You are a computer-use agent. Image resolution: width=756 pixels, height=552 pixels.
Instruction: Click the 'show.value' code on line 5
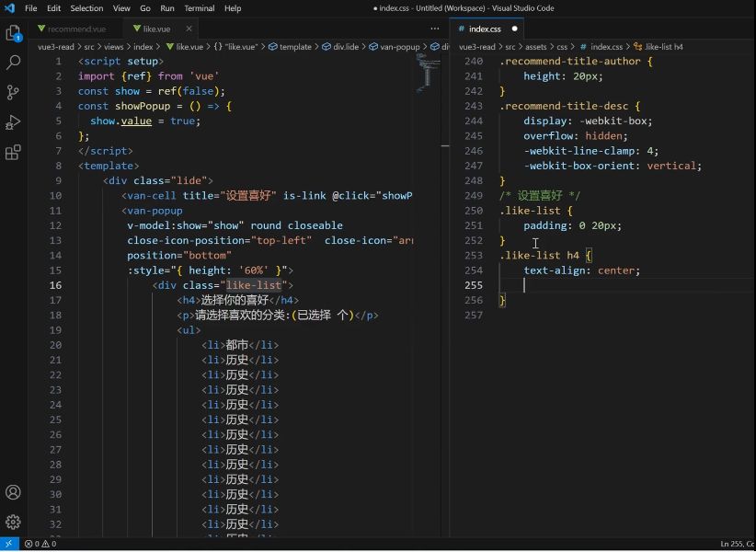(121, 121)
